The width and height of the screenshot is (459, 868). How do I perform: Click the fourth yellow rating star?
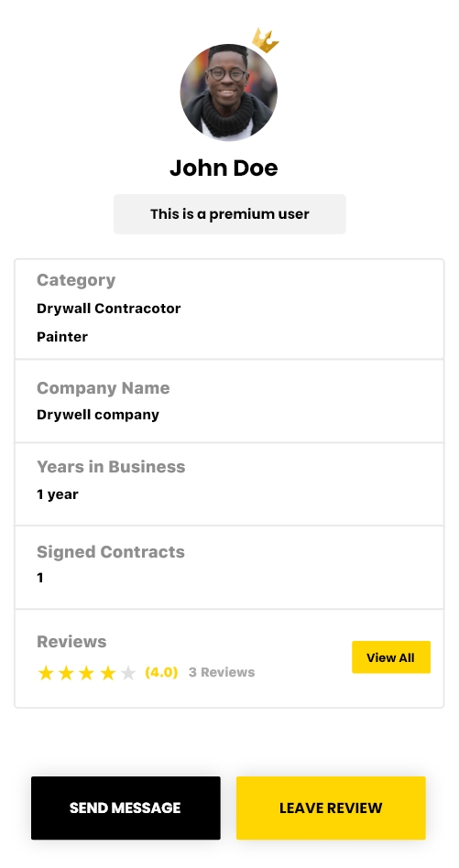coord(108,673)
